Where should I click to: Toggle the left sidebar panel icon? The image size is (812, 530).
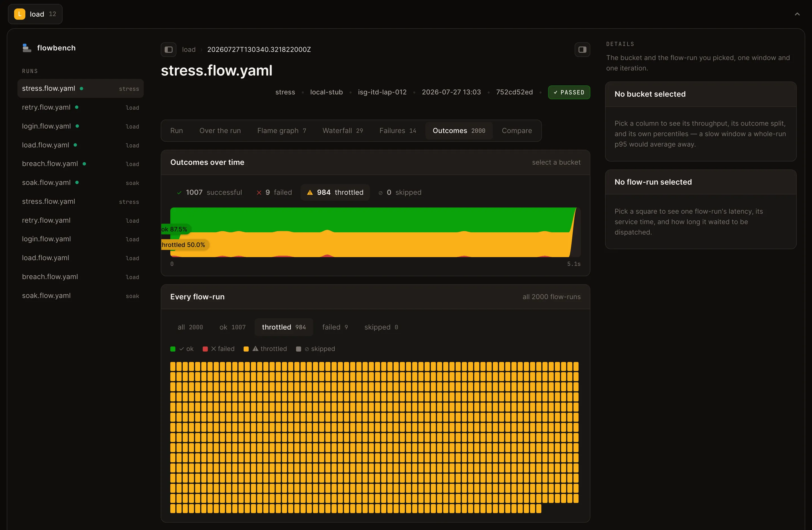tap(169, 49)
